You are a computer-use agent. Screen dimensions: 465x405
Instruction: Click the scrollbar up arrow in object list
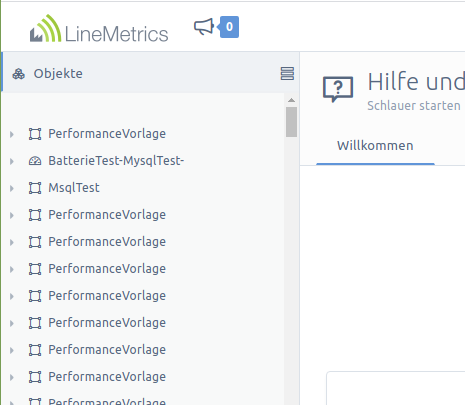point(291,100)
